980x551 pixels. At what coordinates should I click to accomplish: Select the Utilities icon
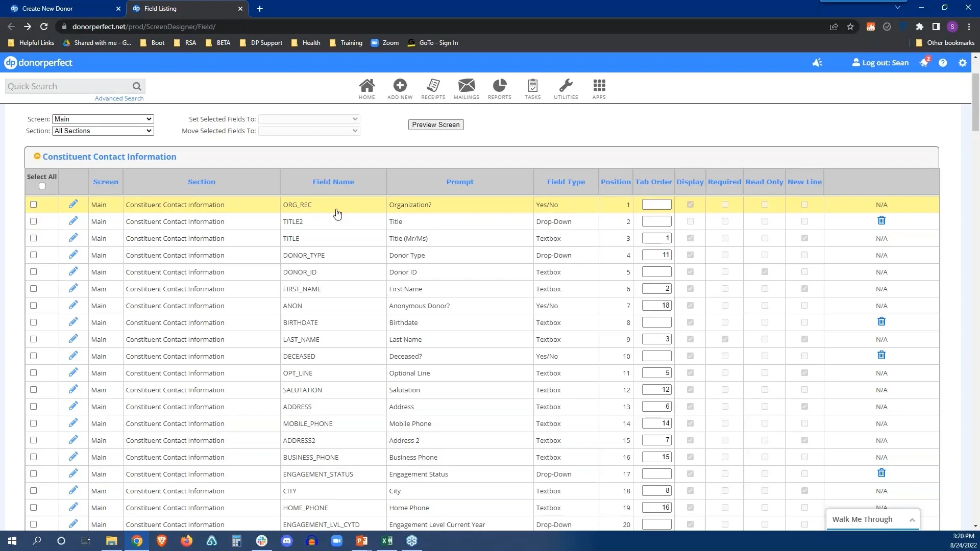tap(566, 87)
